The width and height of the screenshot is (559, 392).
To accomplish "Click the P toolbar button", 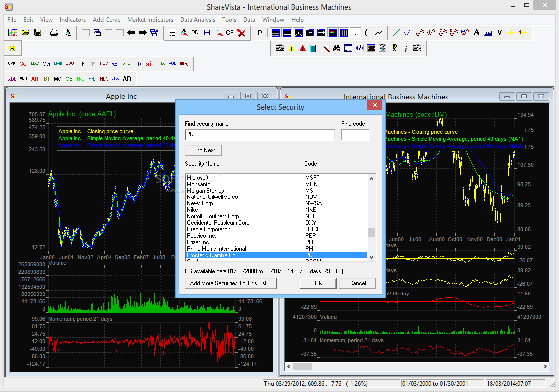I will pos(260,33).
